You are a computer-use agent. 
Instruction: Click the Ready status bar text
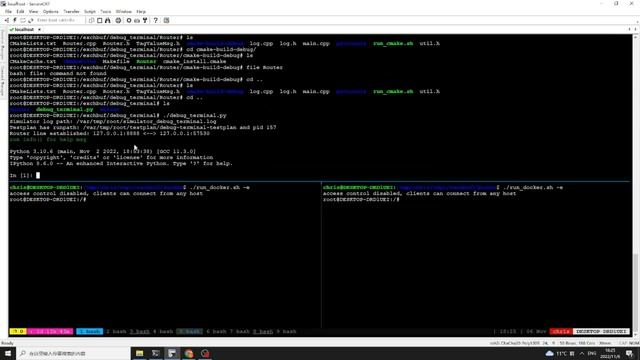pyautogui.click(x=7, y=343)
